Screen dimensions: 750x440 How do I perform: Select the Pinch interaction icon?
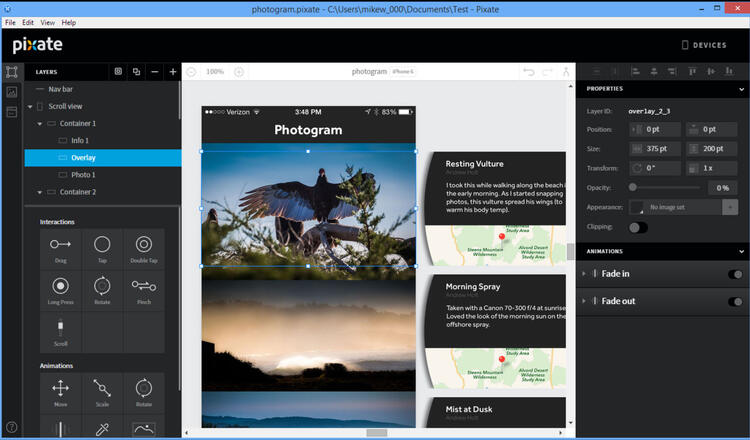click(x=144, y=291)
